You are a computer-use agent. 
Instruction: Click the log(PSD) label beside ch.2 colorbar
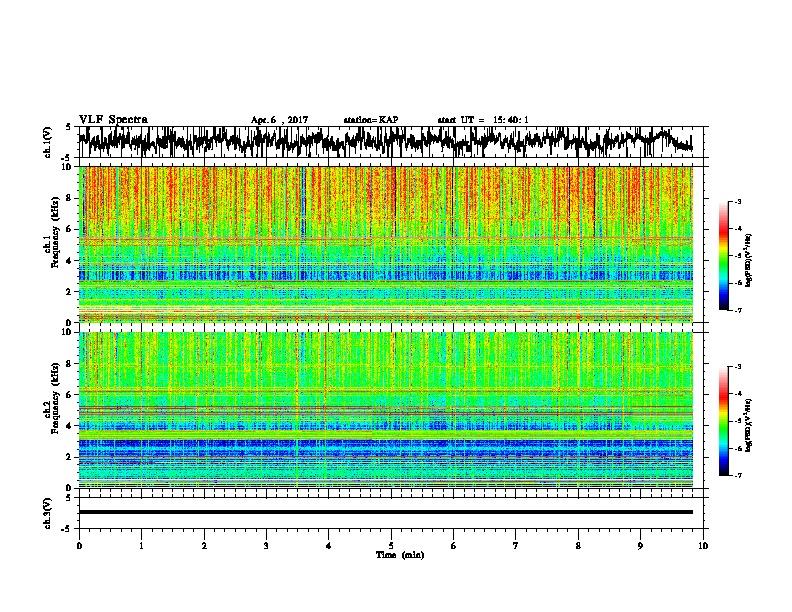click(x=749, y=425)
